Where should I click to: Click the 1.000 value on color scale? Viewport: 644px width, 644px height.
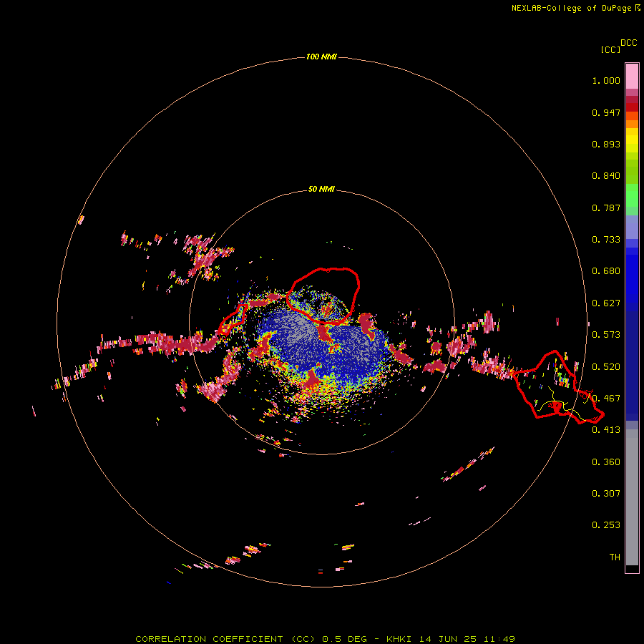click(x=606, y=80)
